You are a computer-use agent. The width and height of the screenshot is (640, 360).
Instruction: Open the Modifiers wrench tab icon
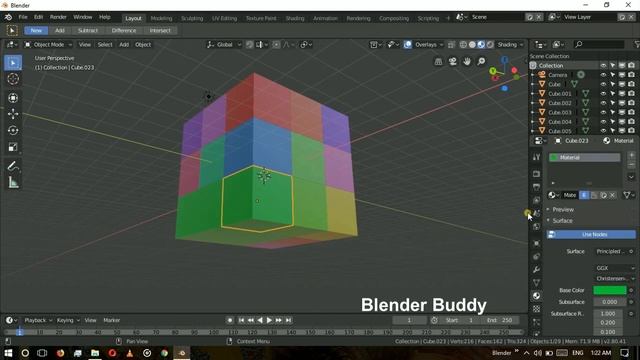[537, 269]
